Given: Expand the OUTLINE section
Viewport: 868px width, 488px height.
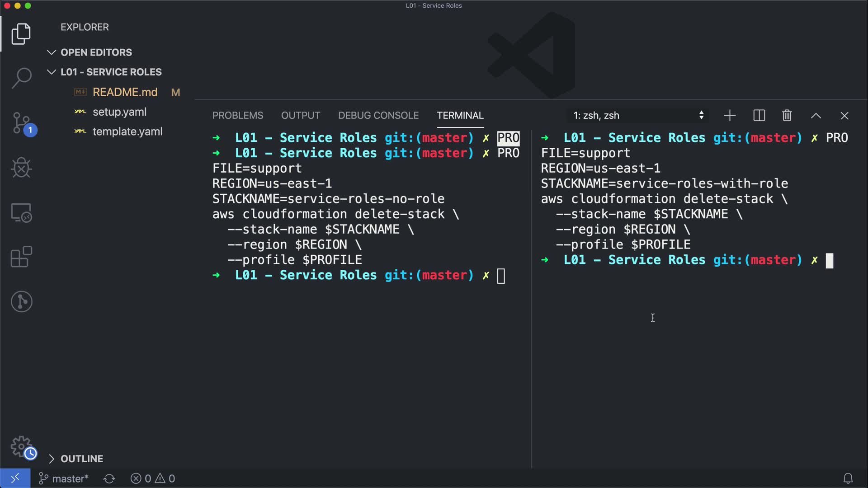Looking at the screenshot, I should [x=82, y=459].
